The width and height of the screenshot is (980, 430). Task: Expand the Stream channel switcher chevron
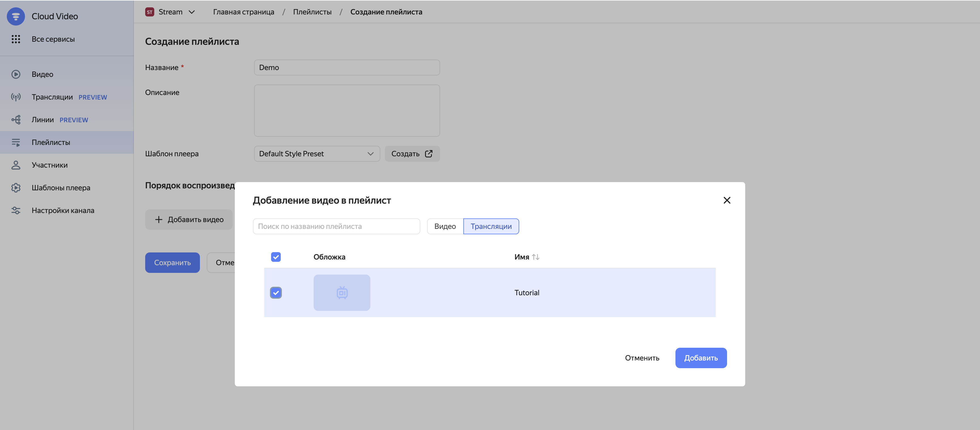pyautogui.click(x=192, y=12)
